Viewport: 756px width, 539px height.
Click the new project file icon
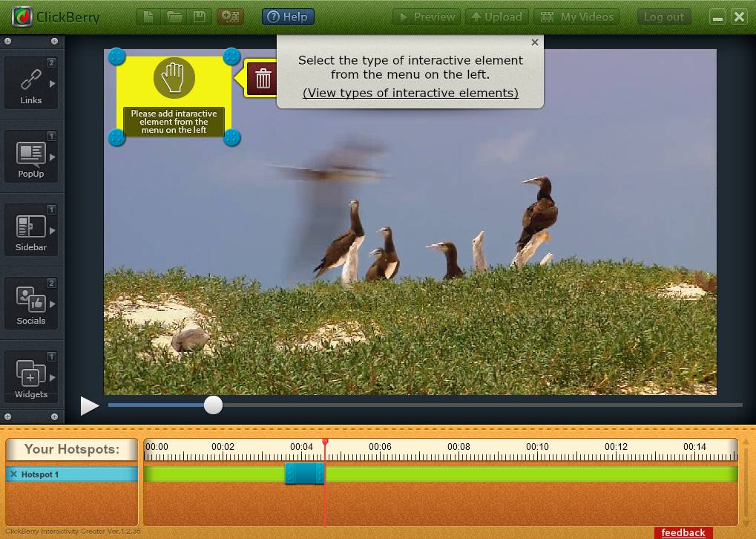(149, 16)
